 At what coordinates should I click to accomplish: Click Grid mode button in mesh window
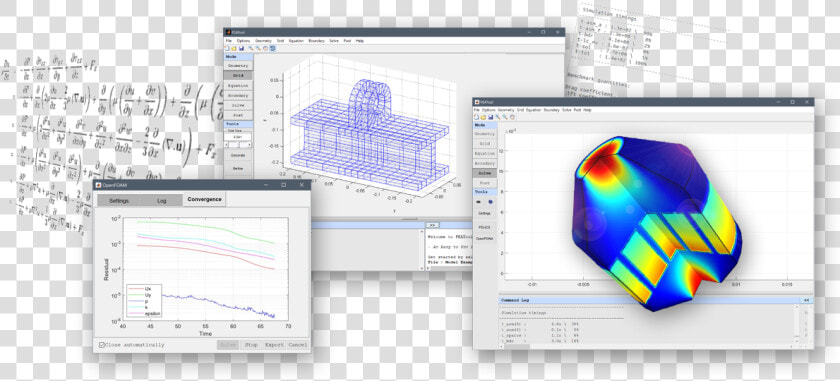click(x=238, y=76)
